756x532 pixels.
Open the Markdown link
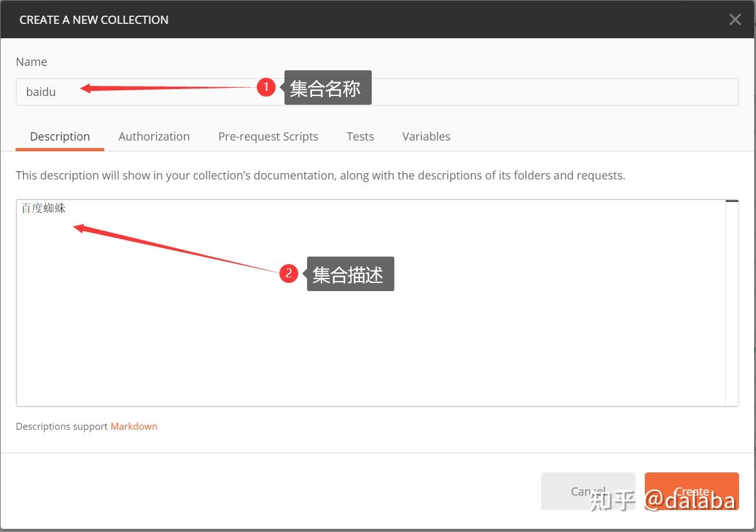click(x=134, y=427)
